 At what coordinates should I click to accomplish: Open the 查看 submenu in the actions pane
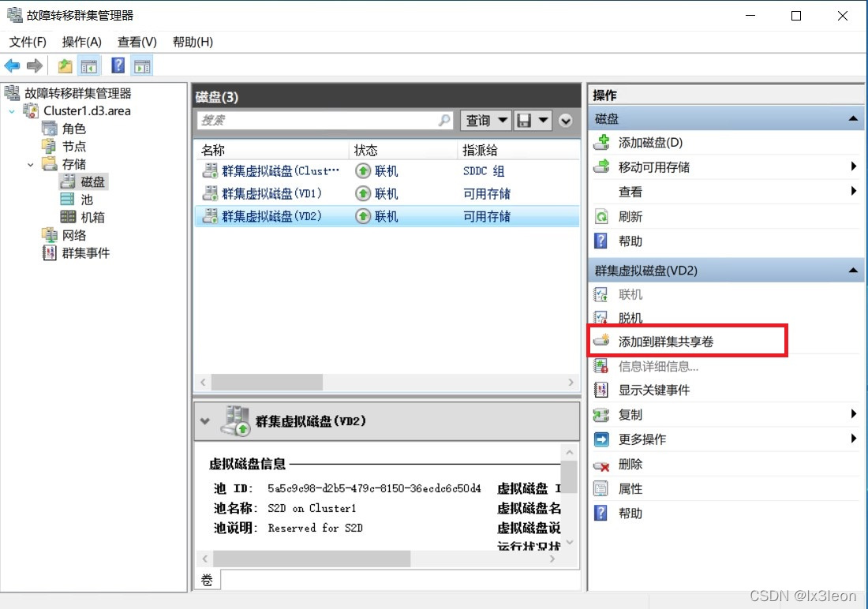click(725, 192)
